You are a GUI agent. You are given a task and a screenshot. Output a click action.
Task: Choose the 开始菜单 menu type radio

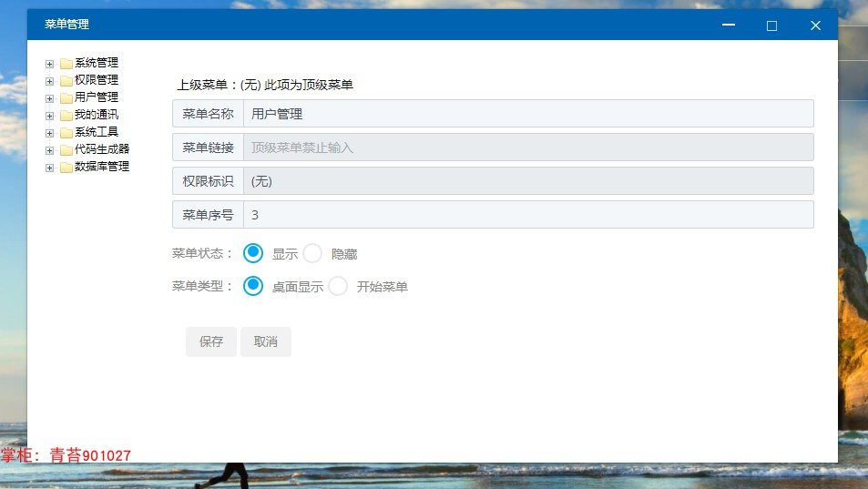pyautogui.click(x=338, y=286)
